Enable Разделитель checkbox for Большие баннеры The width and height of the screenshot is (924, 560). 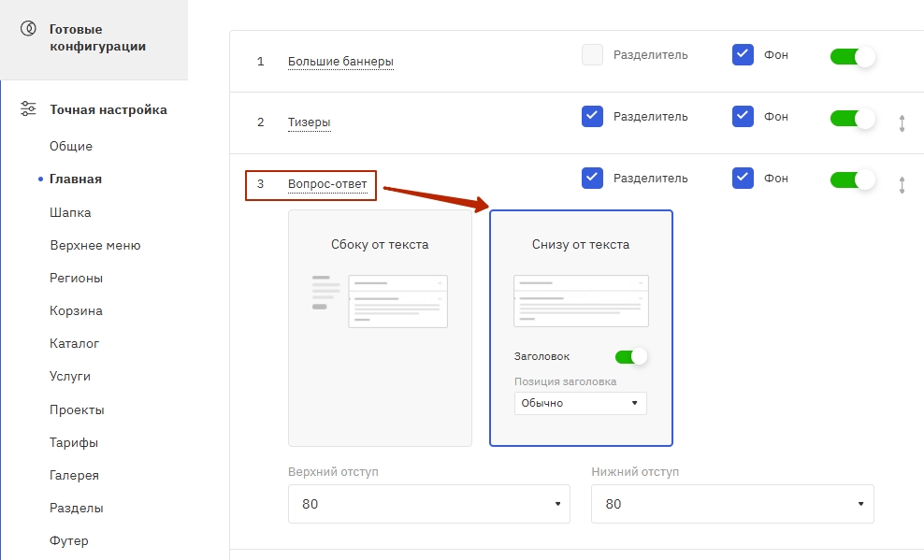[592, 55]
